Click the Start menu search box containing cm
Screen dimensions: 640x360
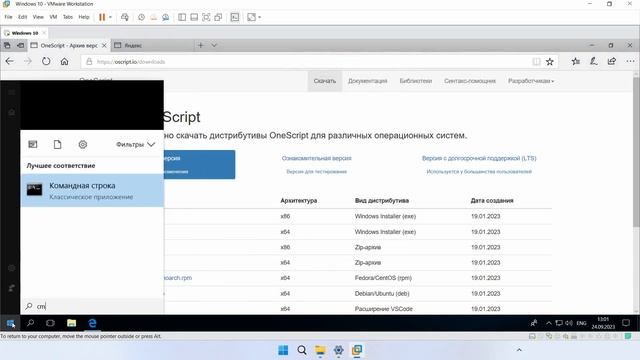[x=92, y=306]
